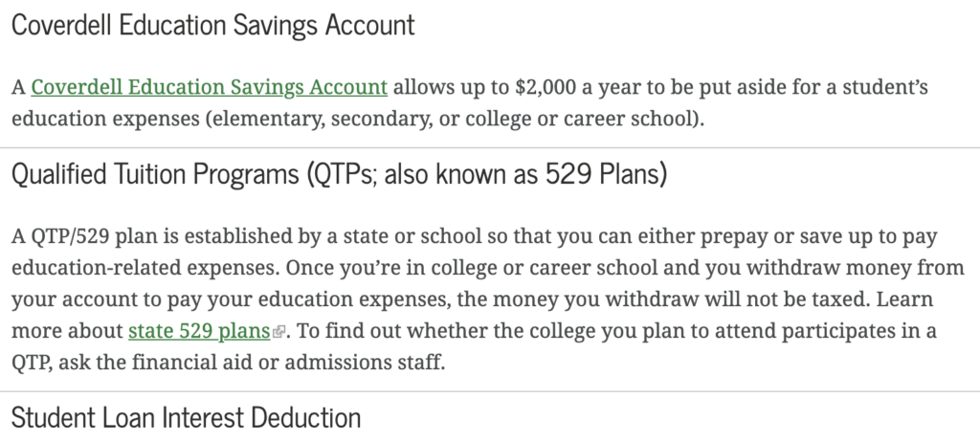The width and height of the screenshot is (980, 442).
Task: Click the divider above Student Loan Interest Deduction
Action: click(490, 391)
